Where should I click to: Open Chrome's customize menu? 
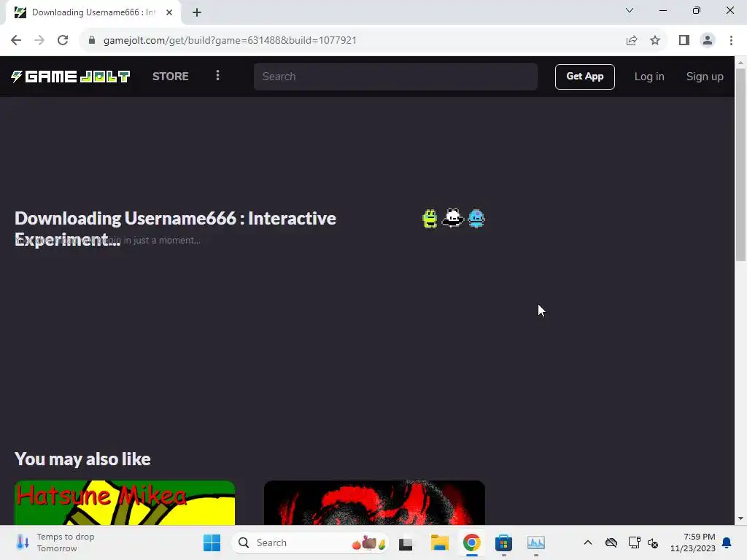731,40
